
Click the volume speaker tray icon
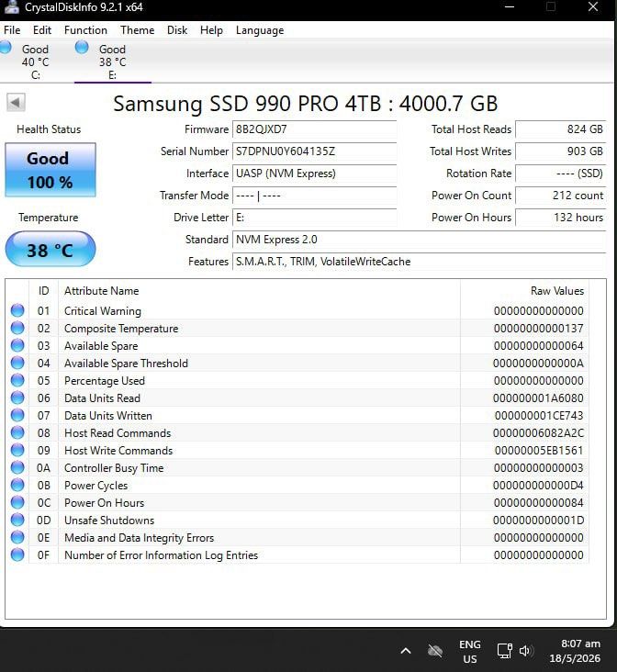click(526, 651)
